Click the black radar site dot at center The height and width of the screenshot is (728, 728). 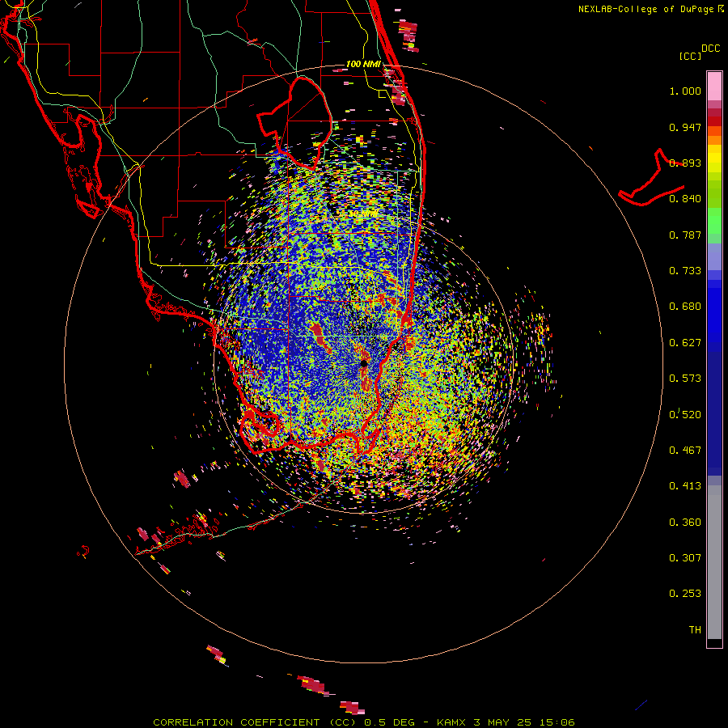[363, 363]
